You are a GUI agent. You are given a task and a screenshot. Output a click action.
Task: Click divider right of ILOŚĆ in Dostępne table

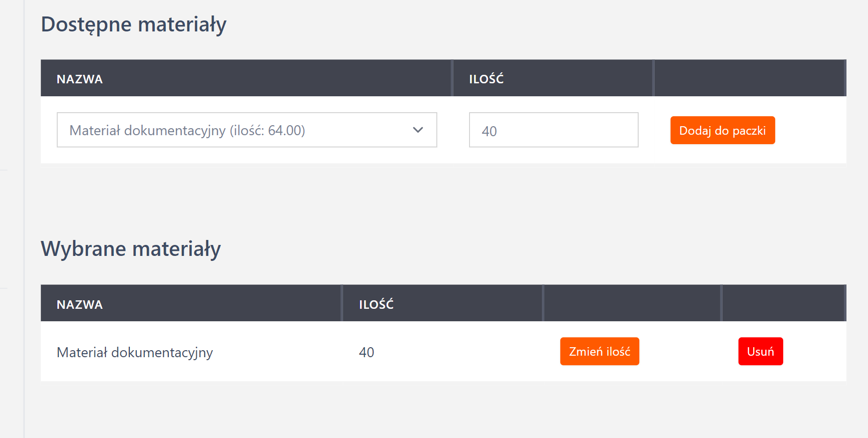pos(654,78)
